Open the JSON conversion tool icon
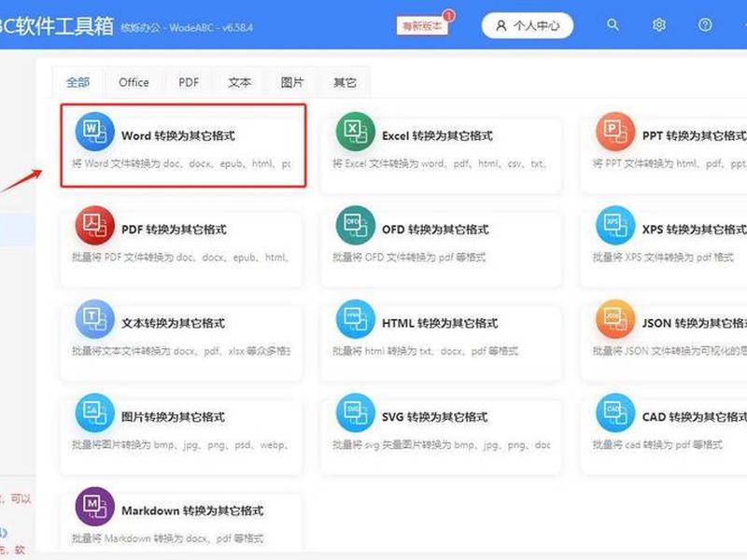The image size is (747, 560). [615, 319]
